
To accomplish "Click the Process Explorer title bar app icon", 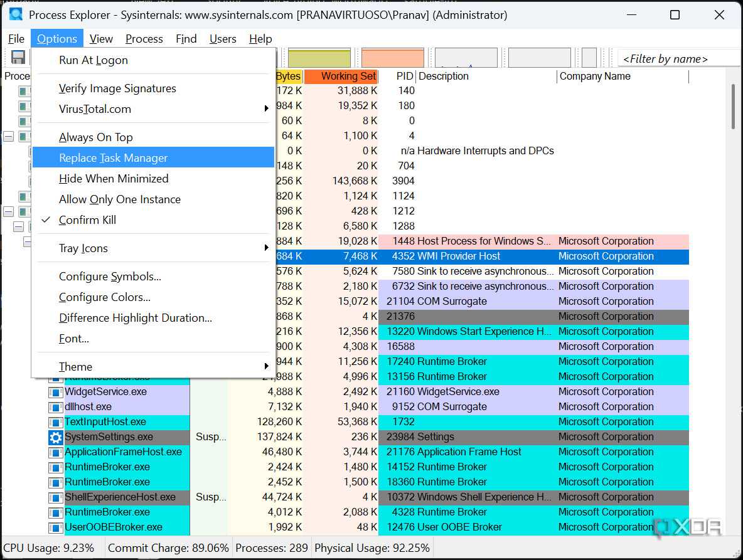I will tap(16, 14).
